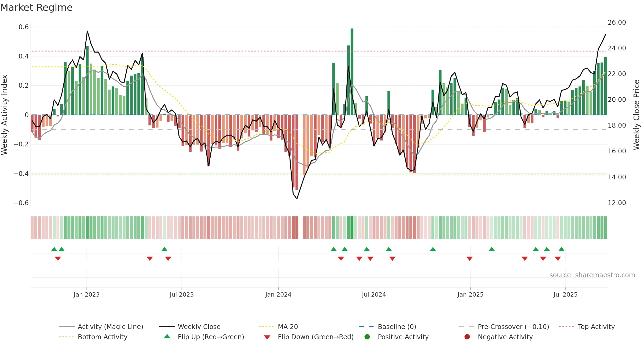644x362 pixels.
Task: Click the Jul 2023 x-axis label
Action: coord(182,294)
